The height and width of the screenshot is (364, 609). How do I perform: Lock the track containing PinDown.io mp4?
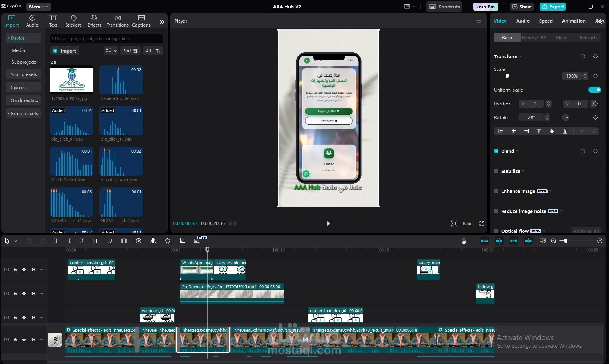click(x=15, y=294)
